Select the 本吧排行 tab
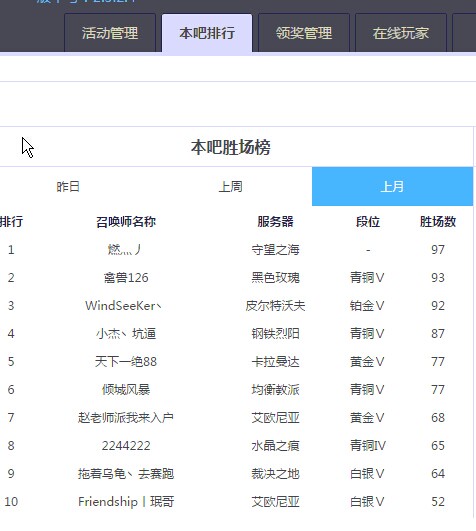 207,33
